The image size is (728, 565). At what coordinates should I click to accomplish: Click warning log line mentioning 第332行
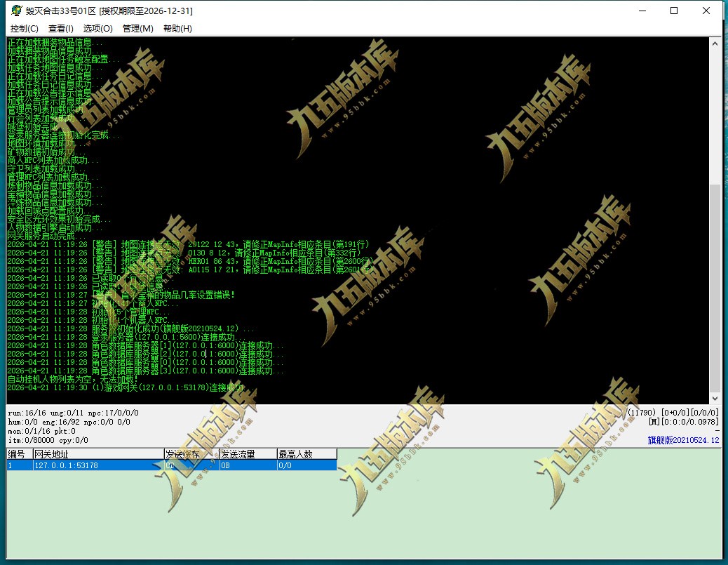tap(184, 253)
